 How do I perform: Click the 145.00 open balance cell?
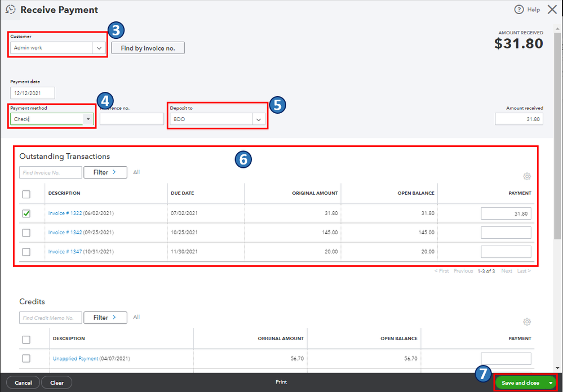427,233
